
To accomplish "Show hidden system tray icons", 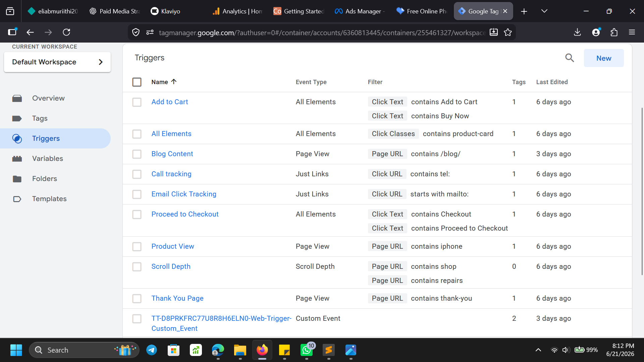I will point(538,350).
